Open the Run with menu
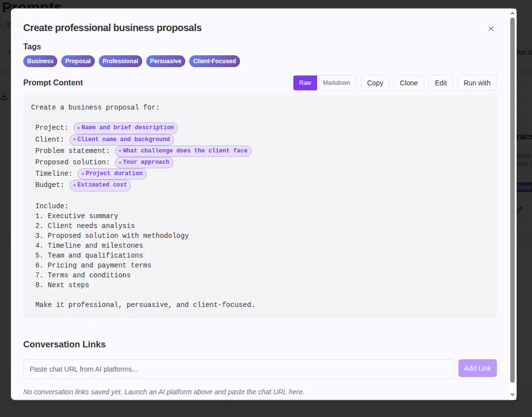 pyautogui.click(x=477, y=83)
